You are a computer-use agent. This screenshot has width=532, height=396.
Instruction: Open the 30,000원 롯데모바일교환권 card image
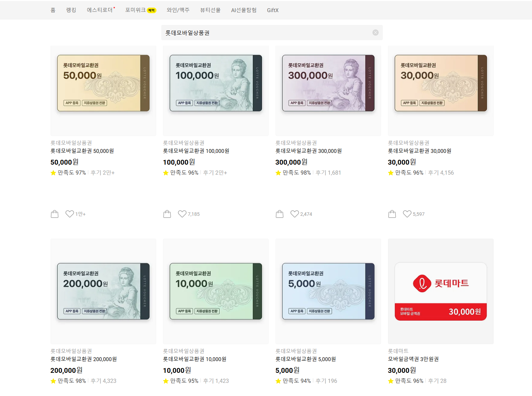coord(441,91)
